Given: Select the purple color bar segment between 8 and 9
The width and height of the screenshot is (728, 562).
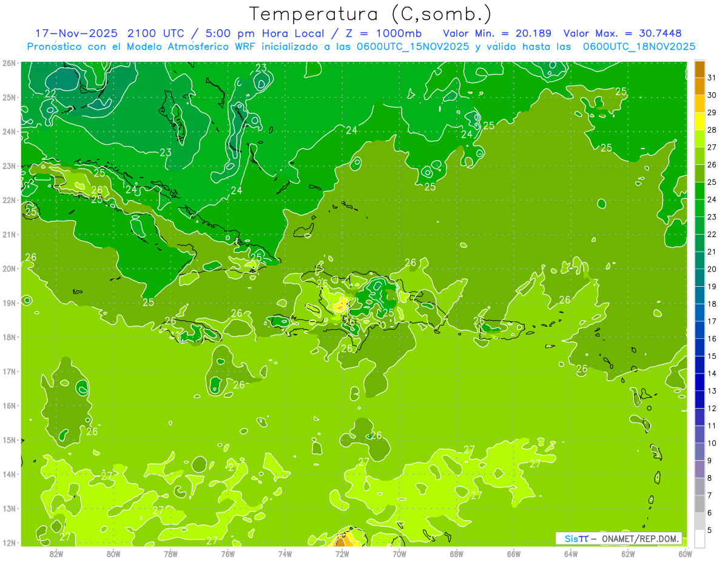Looking at the screenshot, I should point(699,470).
